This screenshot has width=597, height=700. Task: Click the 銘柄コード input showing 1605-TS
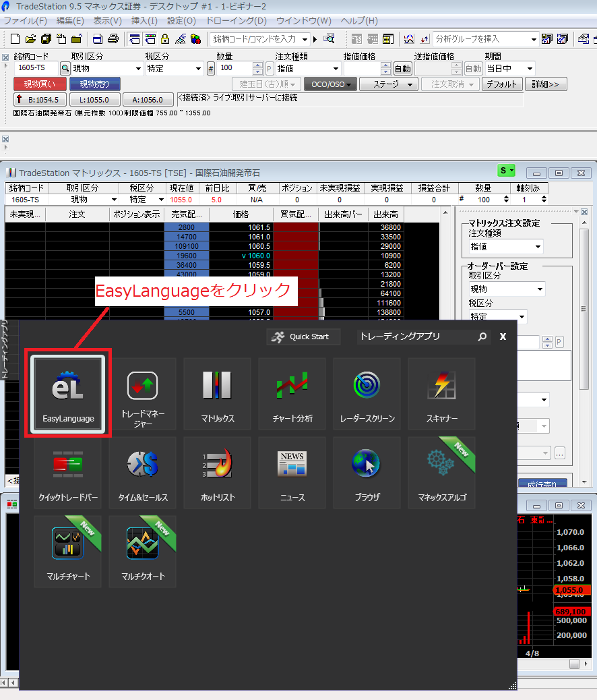tap(36, 68)
